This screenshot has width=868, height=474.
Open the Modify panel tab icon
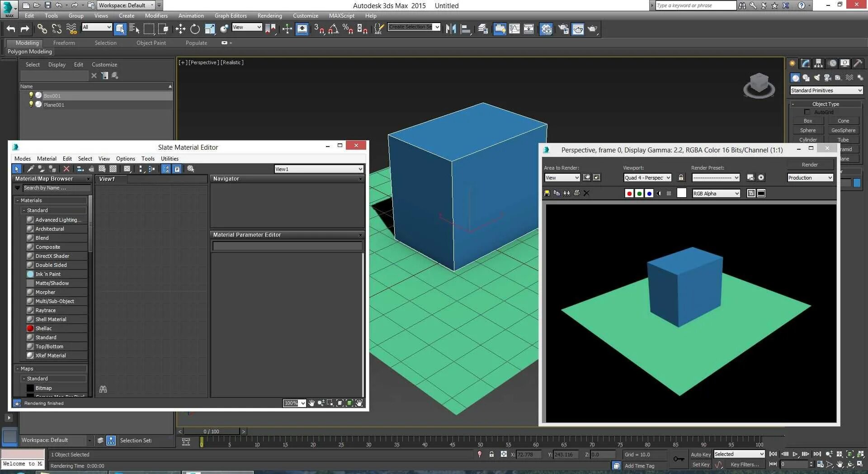point(806,63)
